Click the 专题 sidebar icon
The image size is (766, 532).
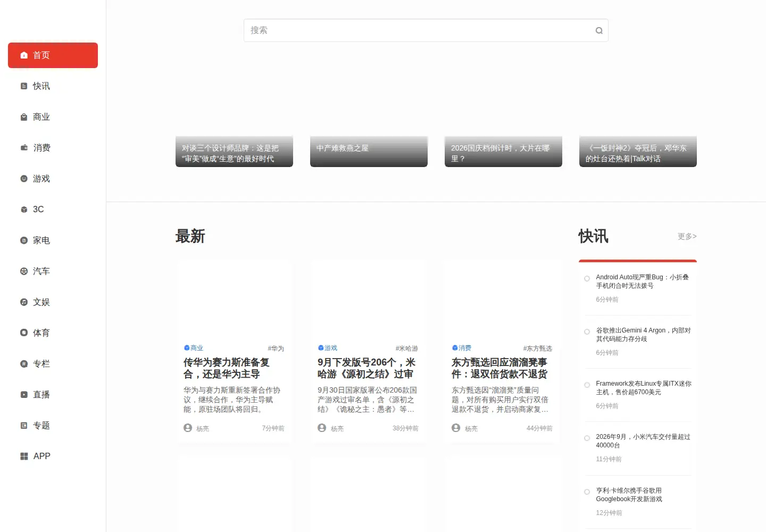click(x=24, y=426)
